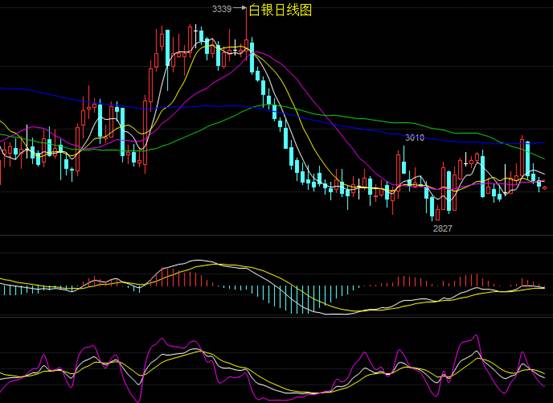Click the magenta KDJ line's leftmost peak
The image size is (553, 403).
click(x=43, y=354)
